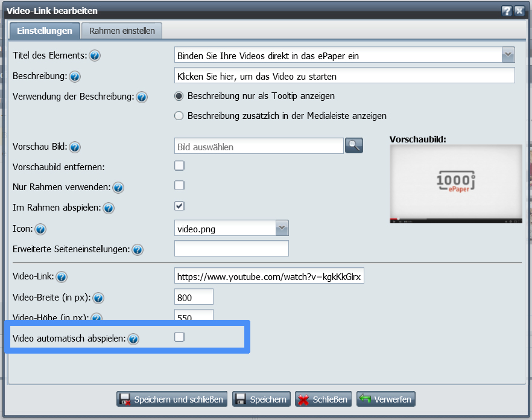The image size is (532, 420).
Task: Open the Icon video.png dropdown
Action: [282, 228]
